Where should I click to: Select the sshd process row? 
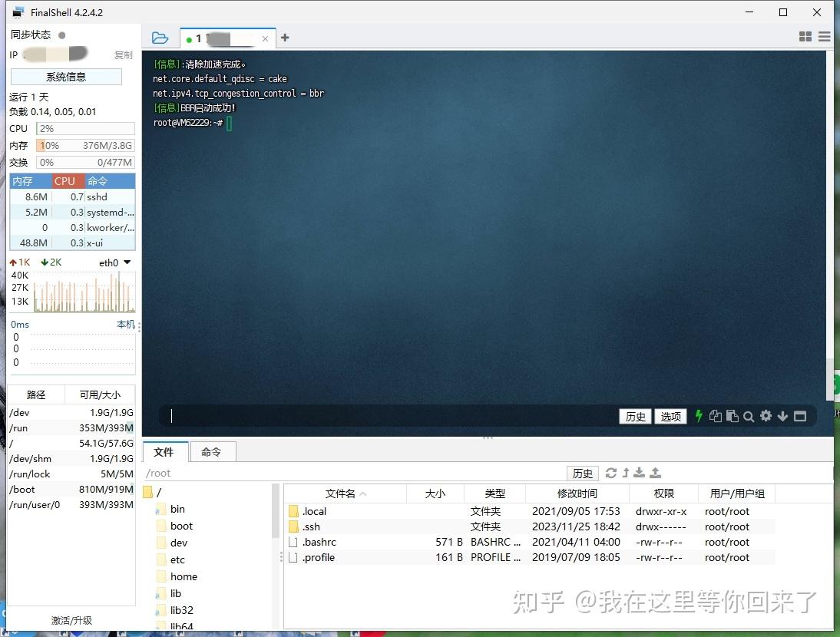pyautogui.click(x=72, y=197)
